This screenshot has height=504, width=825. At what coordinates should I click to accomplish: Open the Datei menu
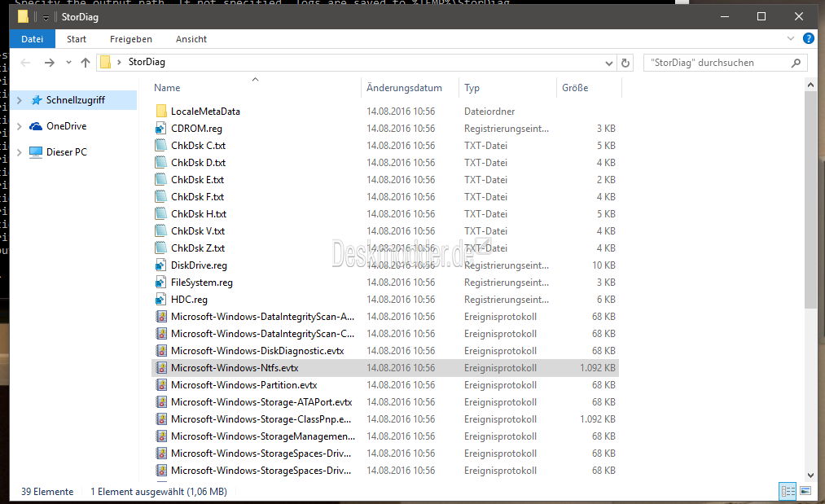32,39
